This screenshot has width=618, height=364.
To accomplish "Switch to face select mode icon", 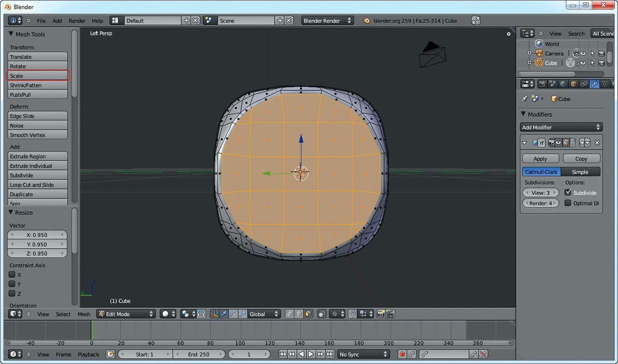I will [x=308, y=314].
